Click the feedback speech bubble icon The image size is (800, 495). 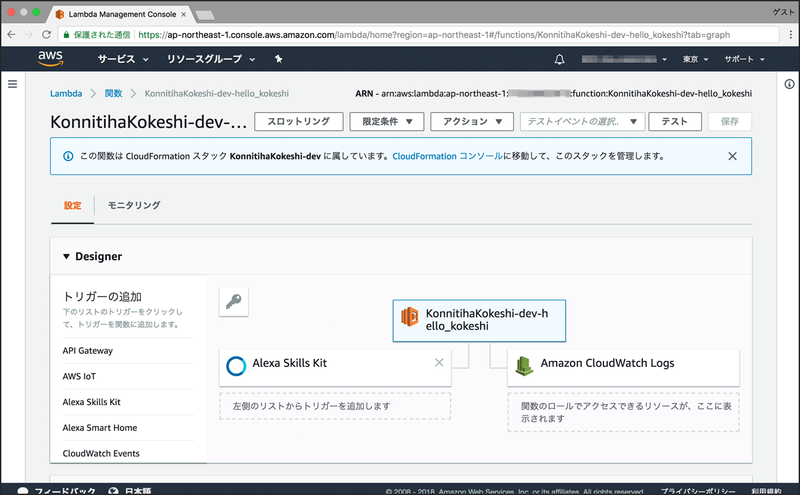[23, 490]
